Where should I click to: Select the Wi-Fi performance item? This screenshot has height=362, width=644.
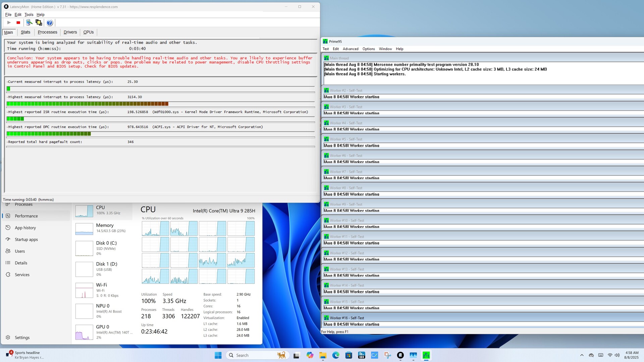[x=103, y=290]
